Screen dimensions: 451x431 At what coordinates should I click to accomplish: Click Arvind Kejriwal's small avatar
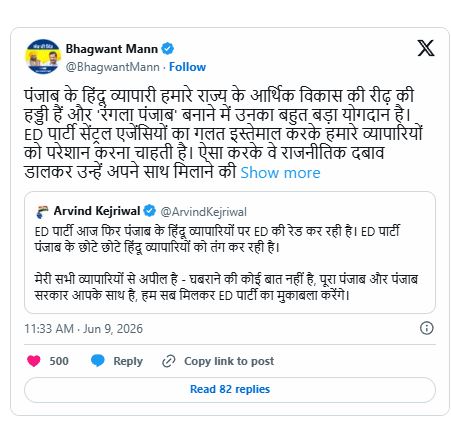tap(42, 212)
